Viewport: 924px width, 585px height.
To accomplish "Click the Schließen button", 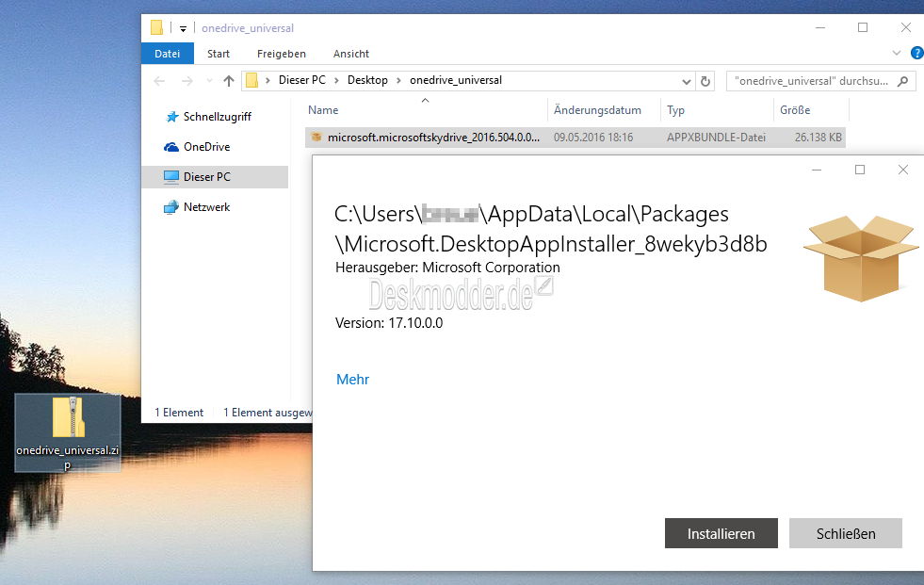I will coord(846,533).
